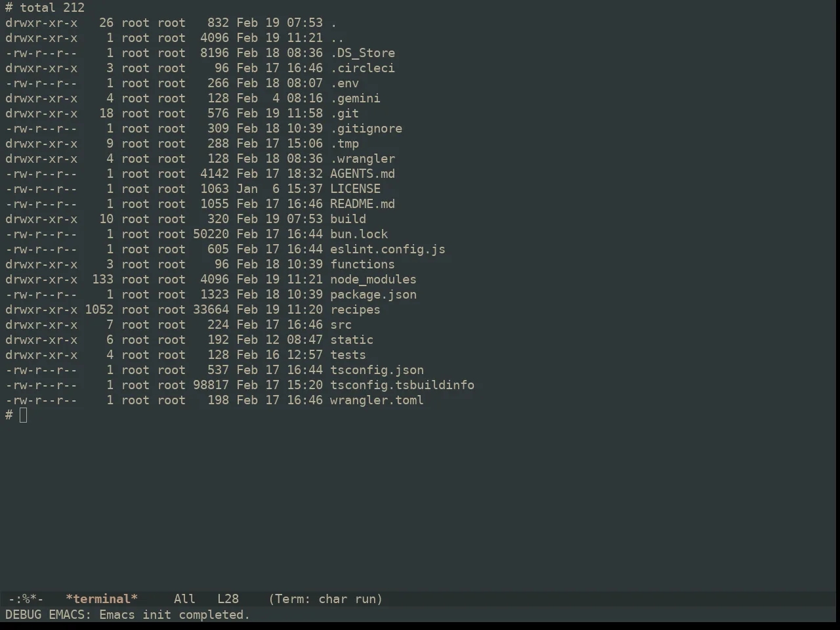Click the 50220 size of bun.lock
This screenshot has height=630, width=840.
[x=211, y=234]
